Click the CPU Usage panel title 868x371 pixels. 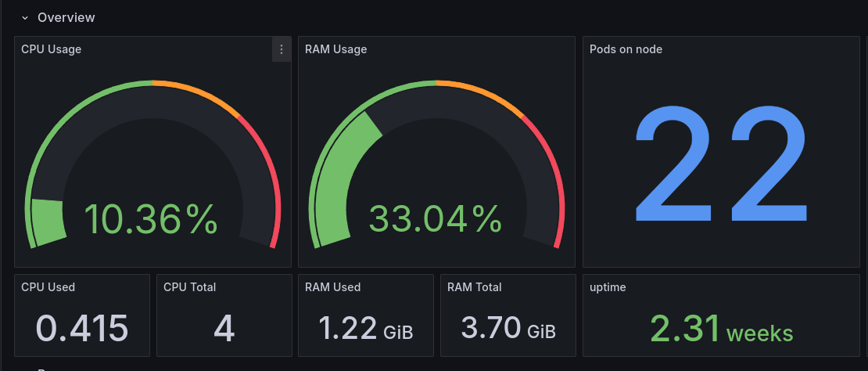tap(52, 49)
